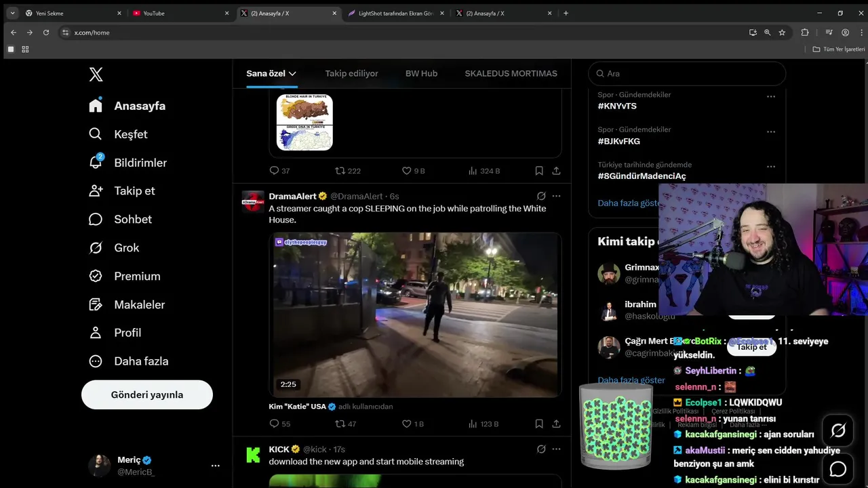Open KICK profile avatar
This screenshot has width=868, height=488.
coord(253,455)
